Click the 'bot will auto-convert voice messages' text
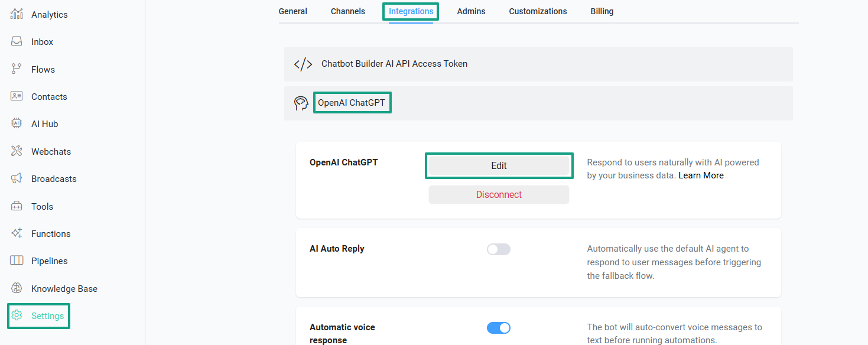This screenshot has width=868, height=345. tap(675, 334)
